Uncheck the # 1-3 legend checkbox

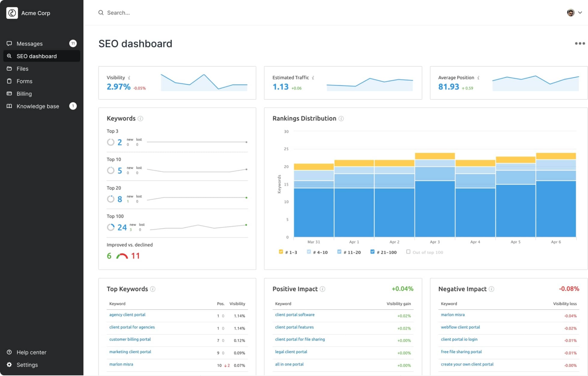281,252
